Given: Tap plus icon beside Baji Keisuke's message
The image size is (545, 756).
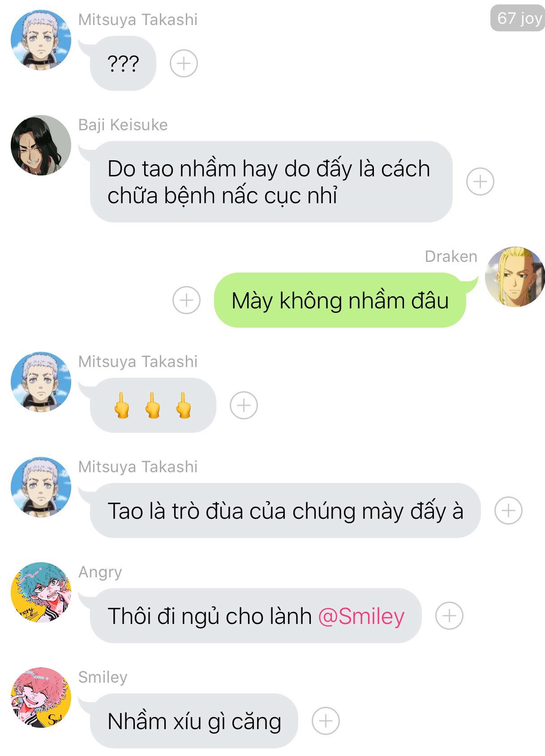Looking at the screenshot, I should 480,181.
